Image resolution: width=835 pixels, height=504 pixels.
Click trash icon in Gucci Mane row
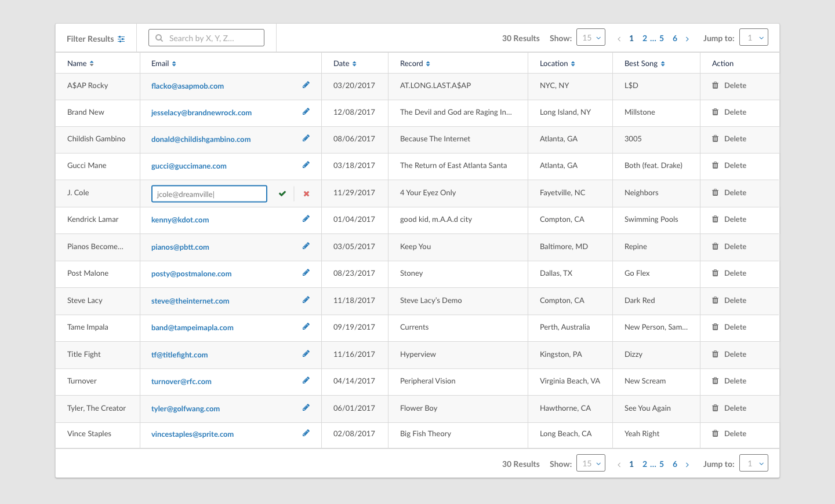(715, 165)
